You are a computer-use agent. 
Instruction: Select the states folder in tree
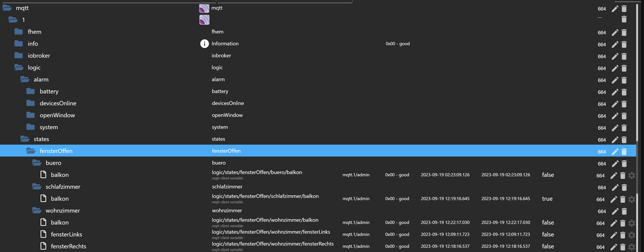(x=41, y=139)
